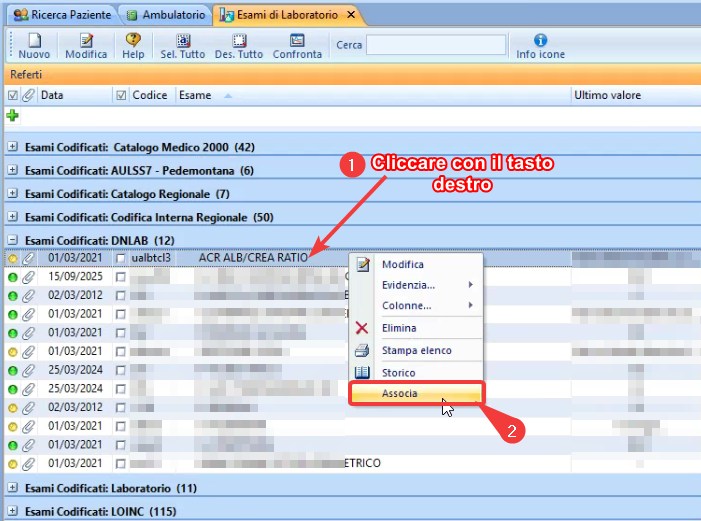
Task: Click the Modifica toolbar icon
Action: [x=86, y=41]
